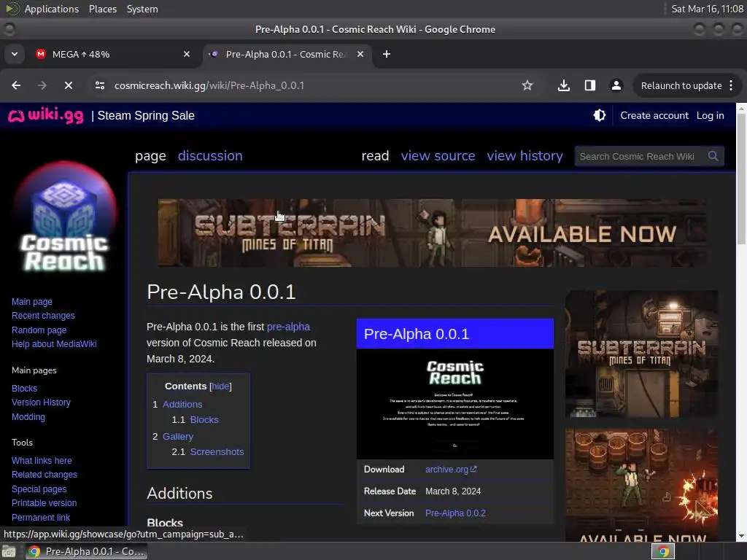Open Chrome three-dot menu
Image resolution: width=747 pixels, height=560 pixels.
click(x=731, y=85)
